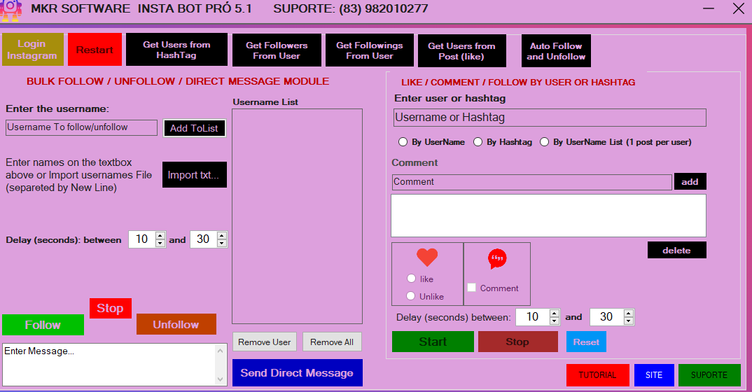Click the blue Send Direct Message button
Image resolution: width=752 pixels, height=392 pixels.
(x=297, y=373)
